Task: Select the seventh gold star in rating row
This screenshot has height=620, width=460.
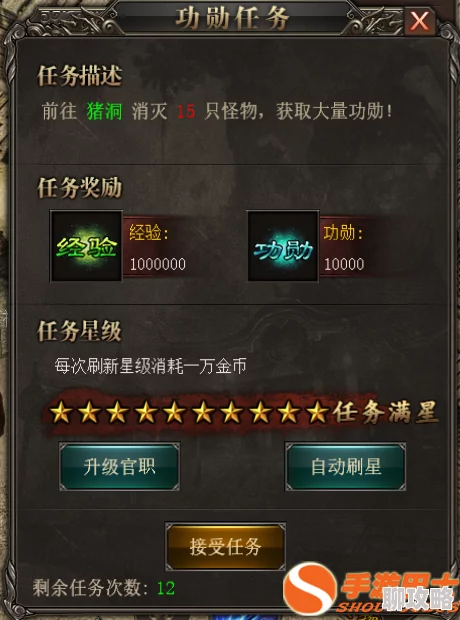Action: pos(232,412)
